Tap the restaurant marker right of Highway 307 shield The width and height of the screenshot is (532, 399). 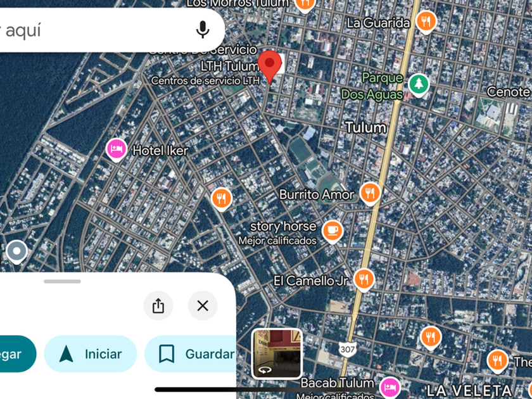click(431, 338)
